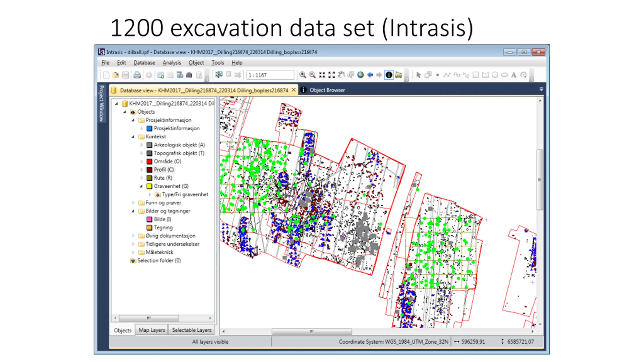
Task: Click the map vertical scrollbar thumb
Action: [x=540, y=179]
